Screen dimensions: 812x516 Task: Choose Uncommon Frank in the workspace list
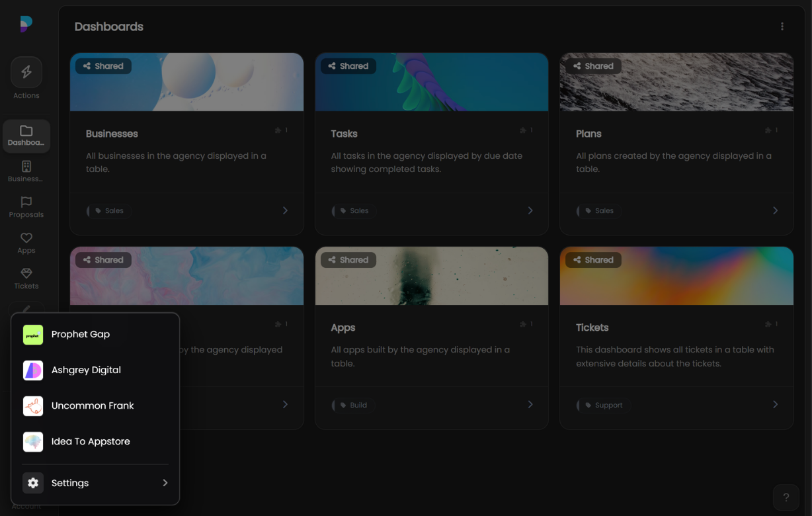pyautogui.click(x=93, y=406)
